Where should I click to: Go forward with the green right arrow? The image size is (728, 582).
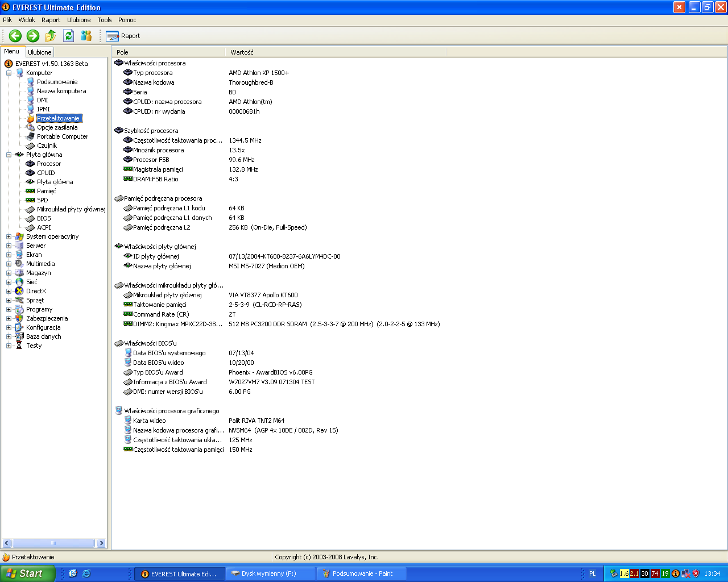point(33,36)
